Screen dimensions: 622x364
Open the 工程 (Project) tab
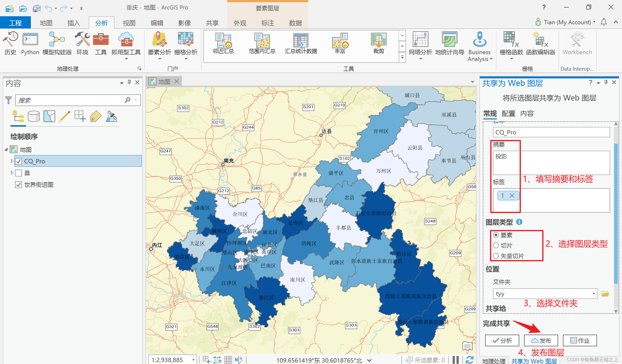[15, 23]
